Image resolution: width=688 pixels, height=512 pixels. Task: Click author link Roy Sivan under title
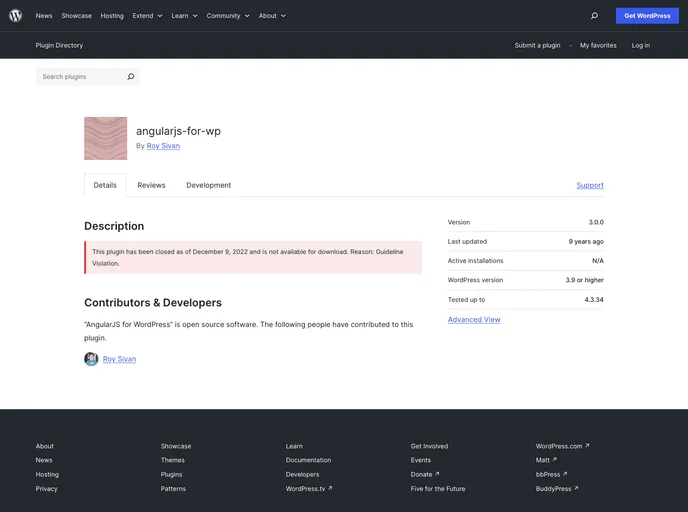[163, 146]
